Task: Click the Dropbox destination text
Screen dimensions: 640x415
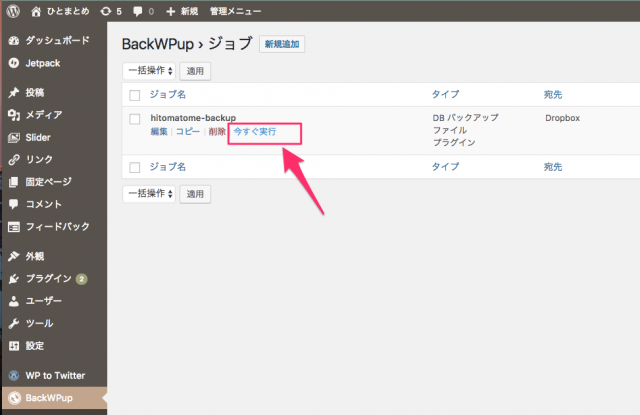Action: coord(562,118)
